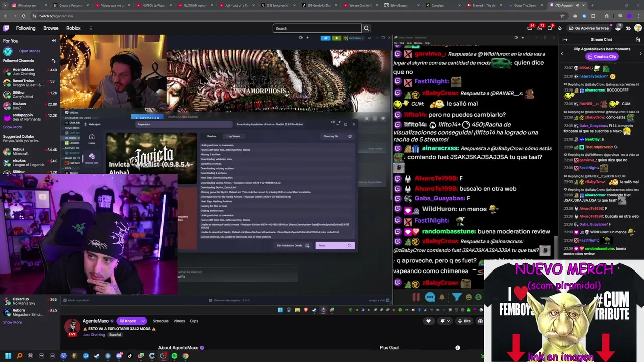Screen dimensions: 644x362
Task: Go to previous chat banner with left chevron
Action: (562, 53)
